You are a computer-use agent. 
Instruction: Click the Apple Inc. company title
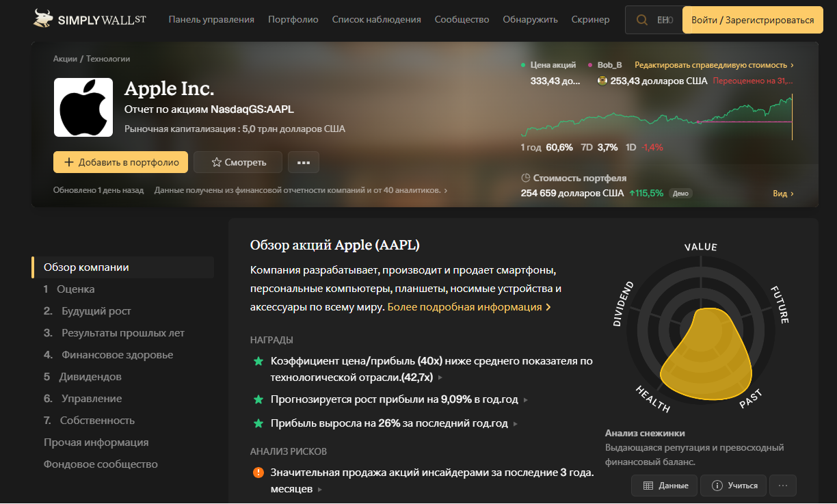(x=170, y=88)
